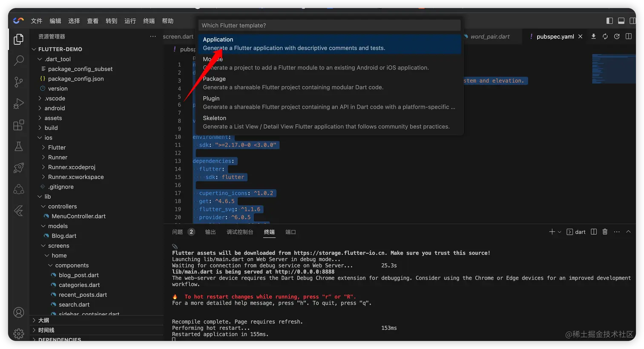Open the Run and Debug view
Image resolution: width=644 pixels, height=349 pixels.
pyautogui.click(x=18, y=104)
